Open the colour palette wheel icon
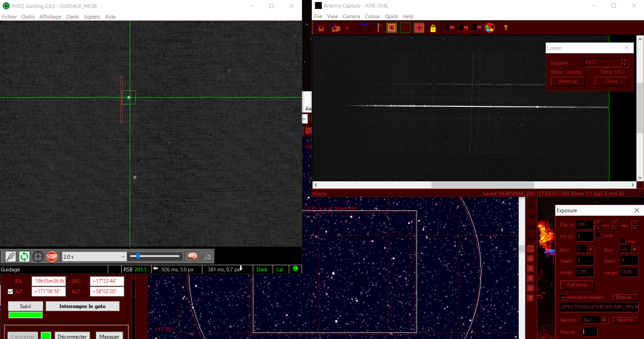Image resolution: width=644 pixels, height=339 pixels. pyautogui.click(x=490, y=28)
